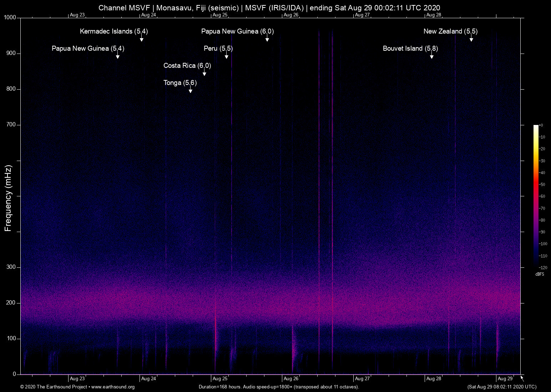Click the Tonga (5.6) earthquake annotation

[180, 83]
